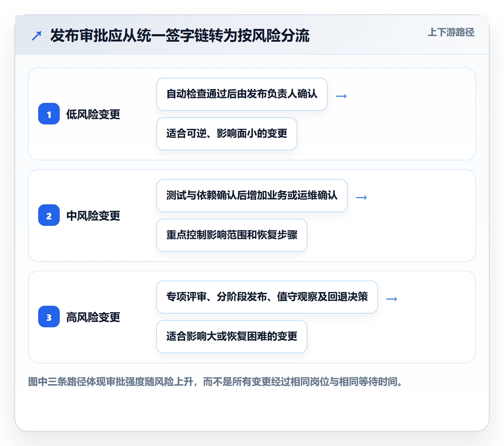Click the arrow after 测试与依赖确认后增加业务或运维确认
Viewport: 504px width, 446px height.
[x=361, y=197]
